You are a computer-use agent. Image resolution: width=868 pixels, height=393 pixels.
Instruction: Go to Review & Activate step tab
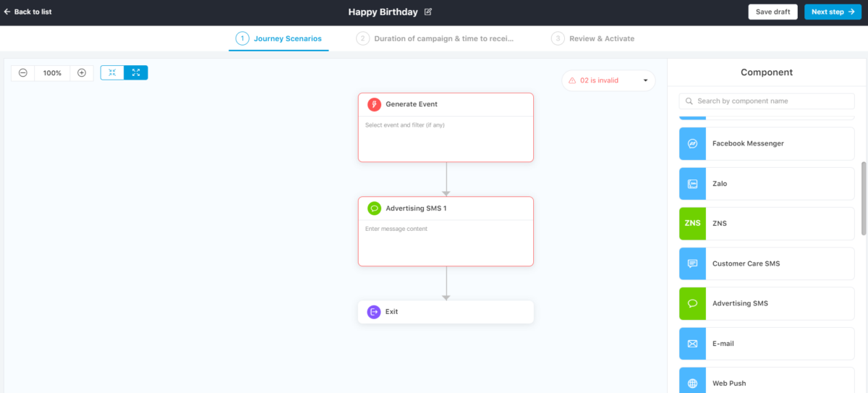pyautogui.click(x=593, y=38)
